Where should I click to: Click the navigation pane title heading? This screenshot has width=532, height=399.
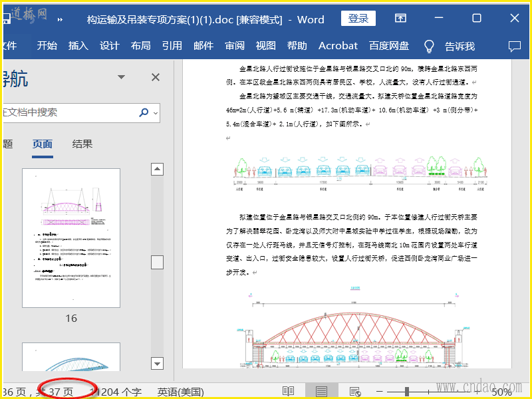click(15, 79)
